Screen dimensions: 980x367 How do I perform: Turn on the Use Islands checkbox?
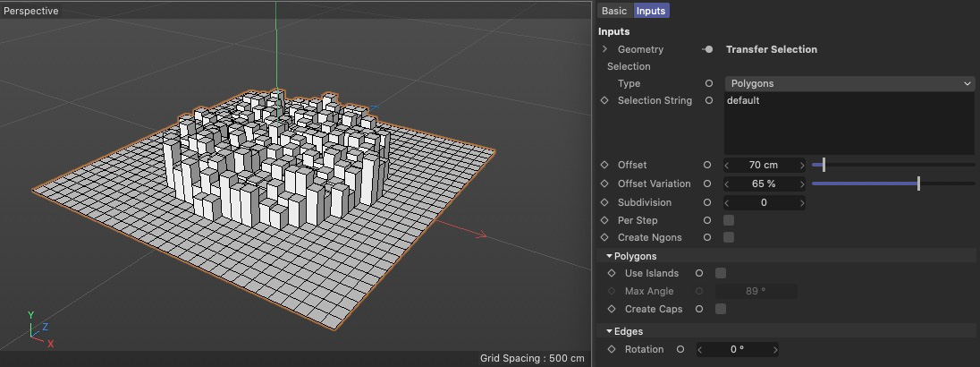click(x=721, y=273)
